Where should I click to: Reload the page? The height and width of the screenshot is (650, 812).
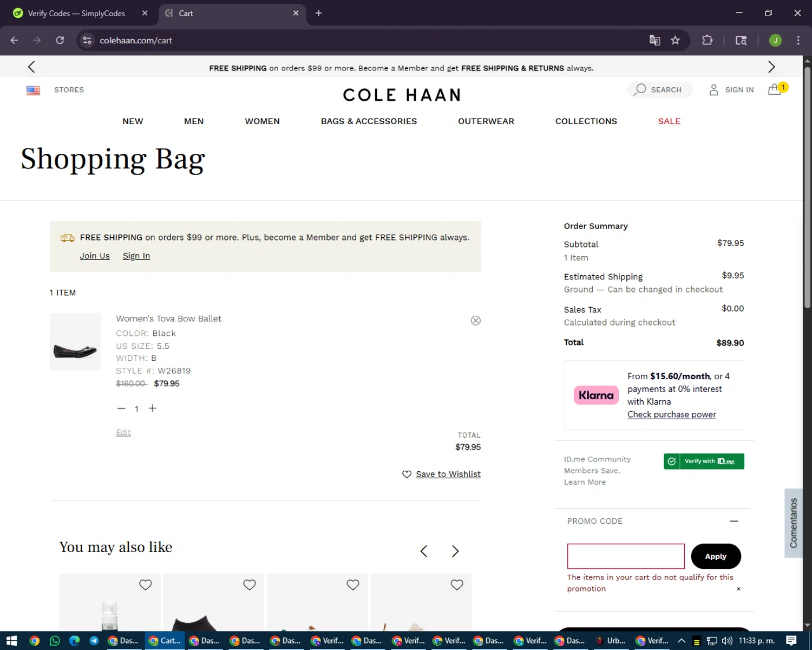pyautogui.click(x=60, y=40)
